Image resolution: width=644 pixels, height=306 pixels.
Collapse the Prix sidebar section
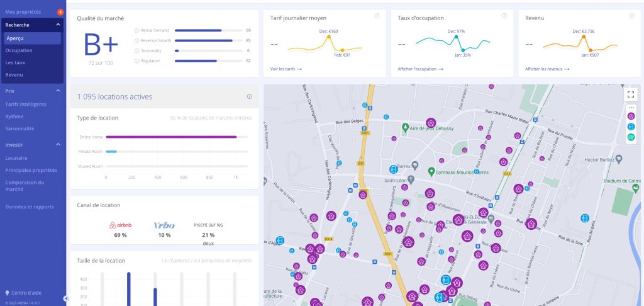(58, 91)
